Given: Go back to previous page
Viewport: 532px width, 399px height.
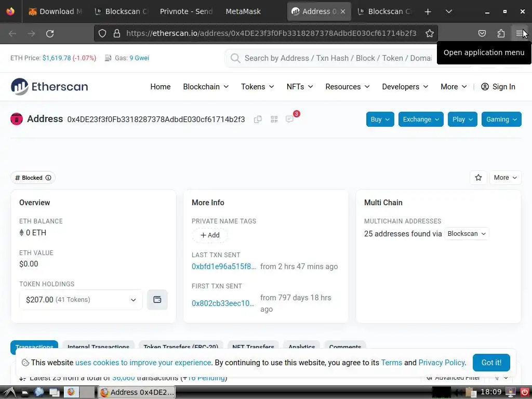Looking at the screenshot, I should point(12,33).
